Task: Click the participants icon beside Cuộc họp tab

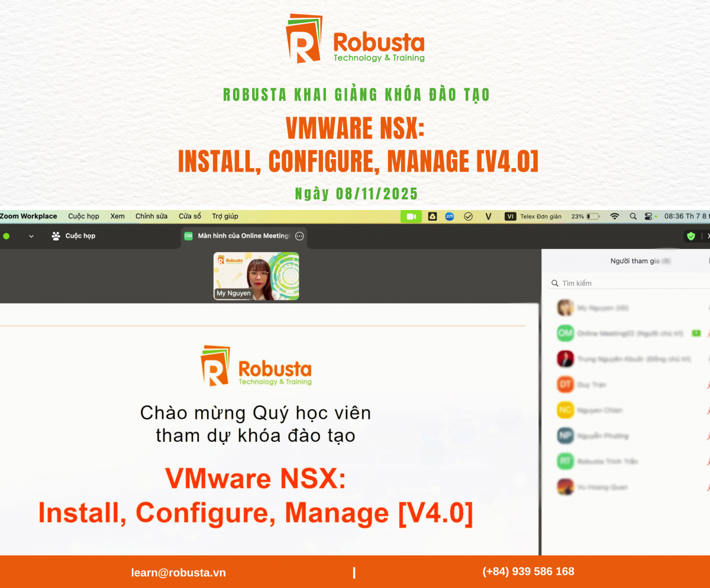Action: pos(54,236)
